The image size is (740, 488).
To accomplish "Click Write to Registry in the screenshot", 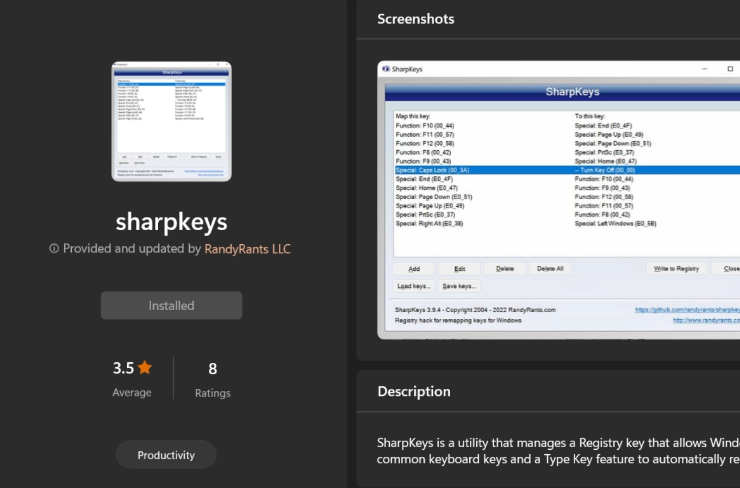I will coord(676,269).
